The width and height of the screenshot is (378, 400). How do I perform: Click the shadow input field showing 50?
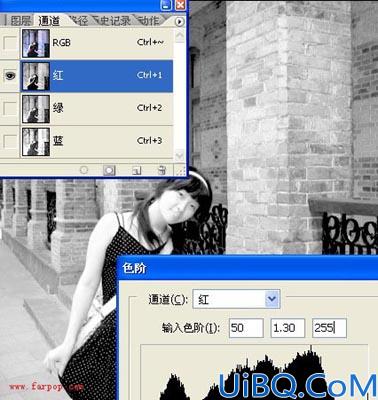[x=246, y=328]
